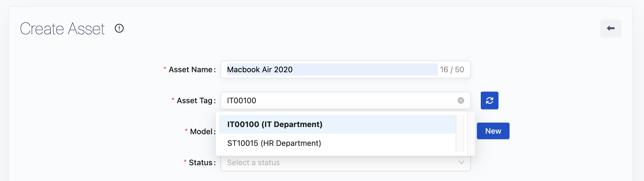Open the Select a status dropdown

pyautogui.click(x=340, y=163)
